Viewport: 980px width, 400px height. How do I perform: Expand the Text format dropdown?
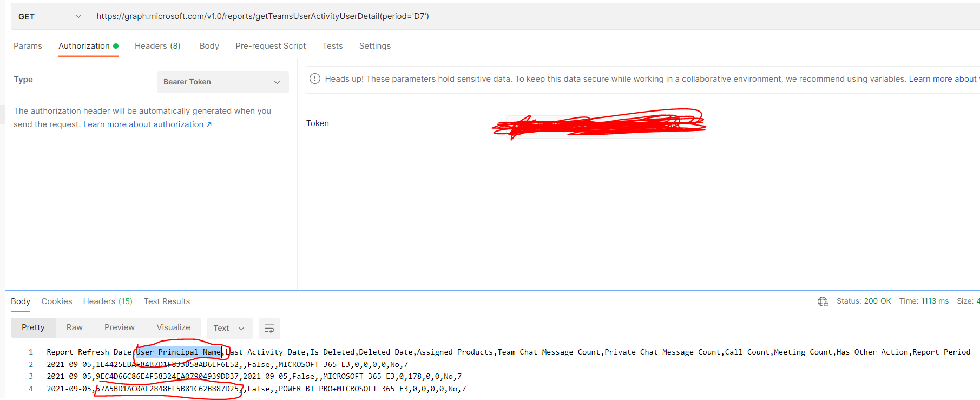click(229, 328)
